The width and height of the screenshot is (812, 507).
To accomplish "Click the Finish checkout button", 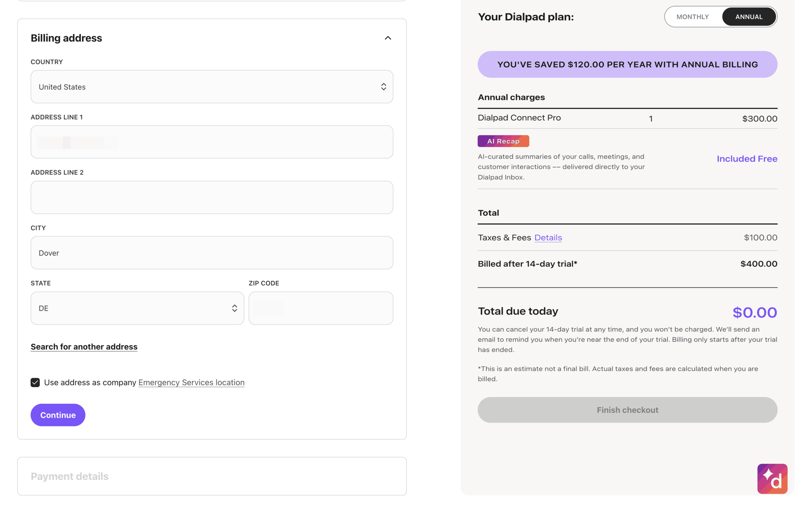I will point(627,410).
